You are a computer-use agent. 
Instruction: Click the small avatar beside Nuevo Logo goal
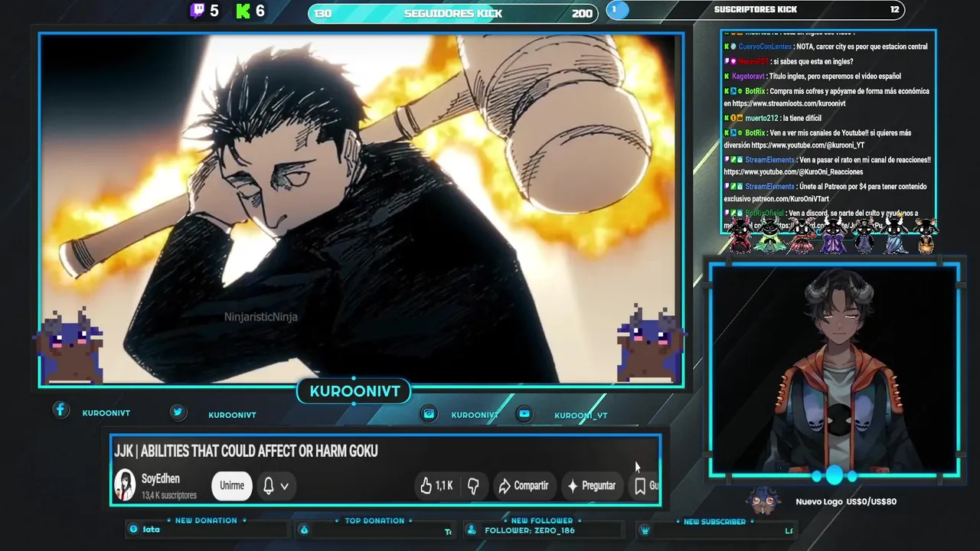[764, 501]
